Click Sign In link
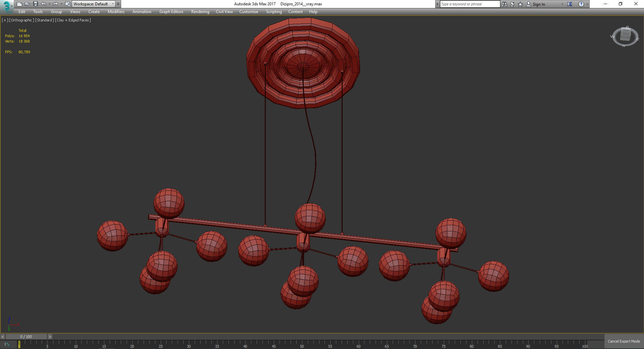Screen dimensions: 644x349 (539, 4)
